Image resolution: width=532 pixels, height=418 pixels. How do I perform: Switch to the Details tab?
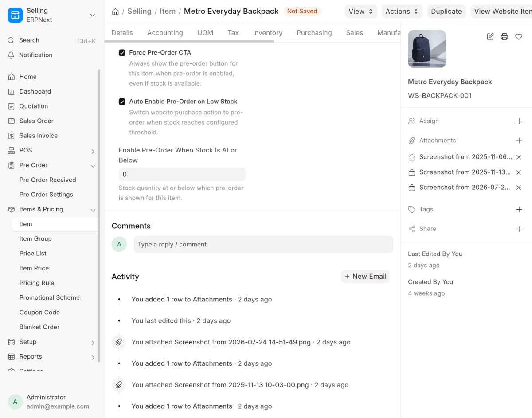[x=122, y=33]
